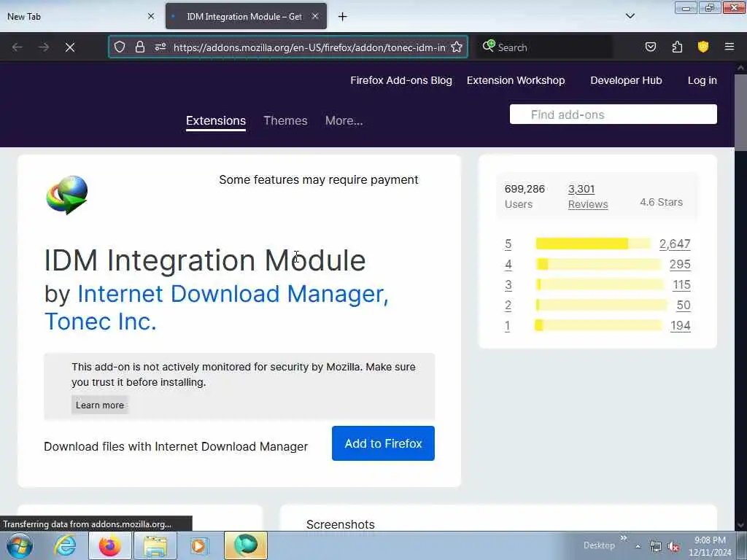
Task: Switch to the New Tab tab
Action: [80, 16]
